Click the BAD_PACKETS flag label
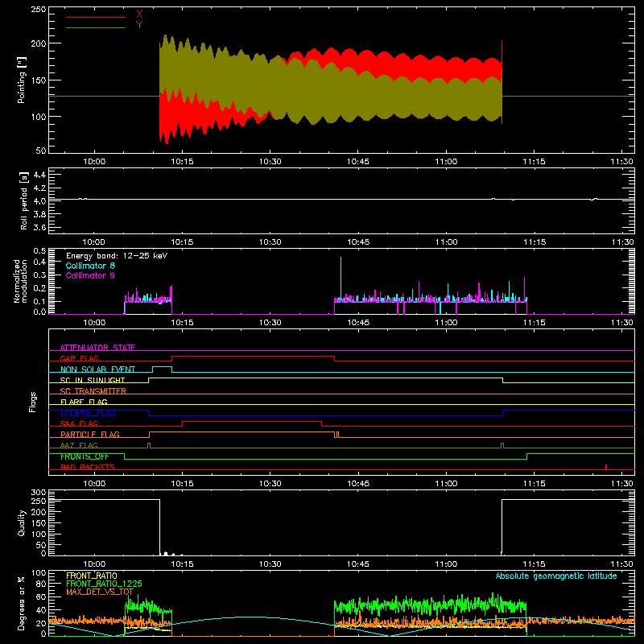Screen dimensions: 644x644 pyautogui.click(x=88, y=468)
